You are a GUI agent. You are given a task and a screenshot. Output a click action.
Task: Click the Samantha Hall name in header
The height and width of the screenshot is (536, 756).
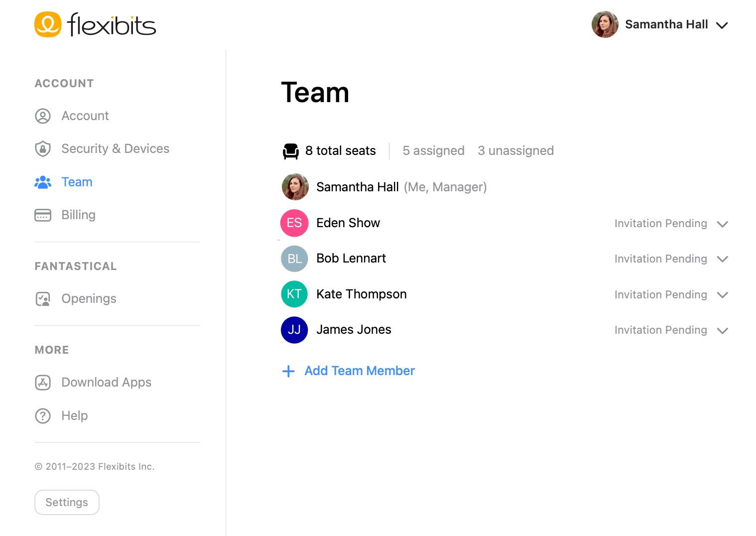tap(666, 24)
